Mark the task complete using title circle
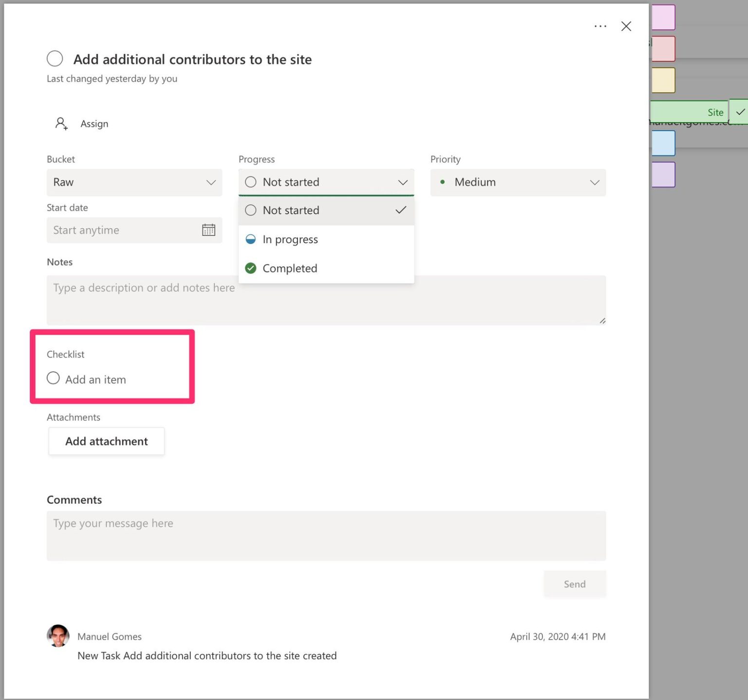This screenshot has width=748, height=700. tap(55, 58)
